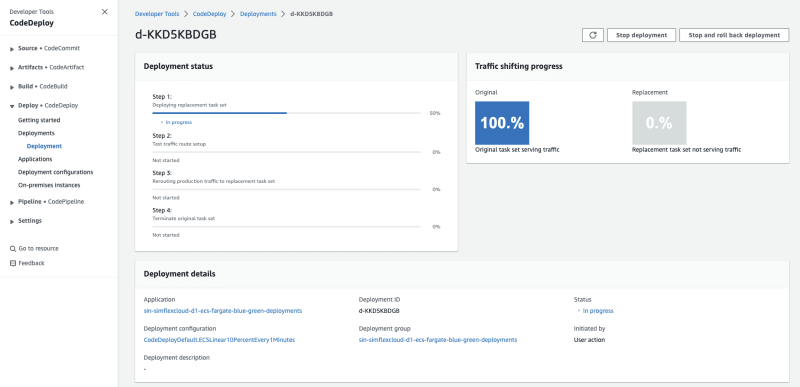Screen dimensions: 800x387
Task: Click the Go to resource search icon
Action: [13, 249]
